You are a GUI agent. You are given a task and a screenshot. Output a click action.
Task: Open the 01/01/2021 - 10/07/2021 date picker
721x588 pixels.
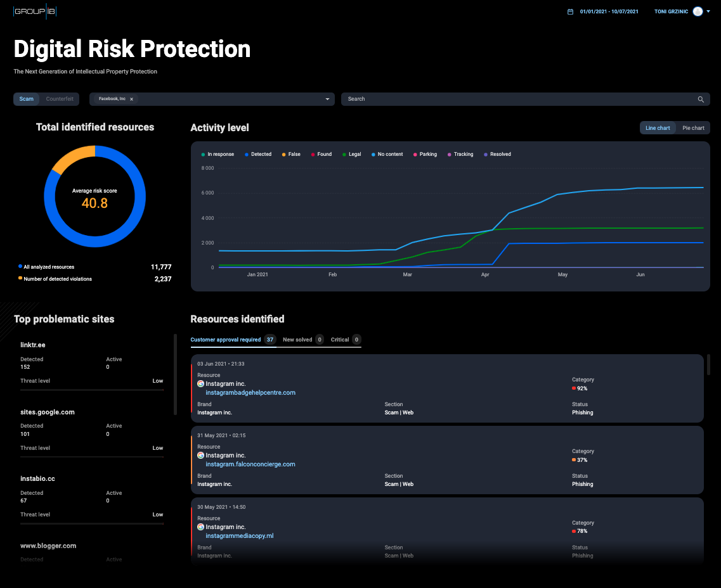pyautogui.click(x=609, y=11)
